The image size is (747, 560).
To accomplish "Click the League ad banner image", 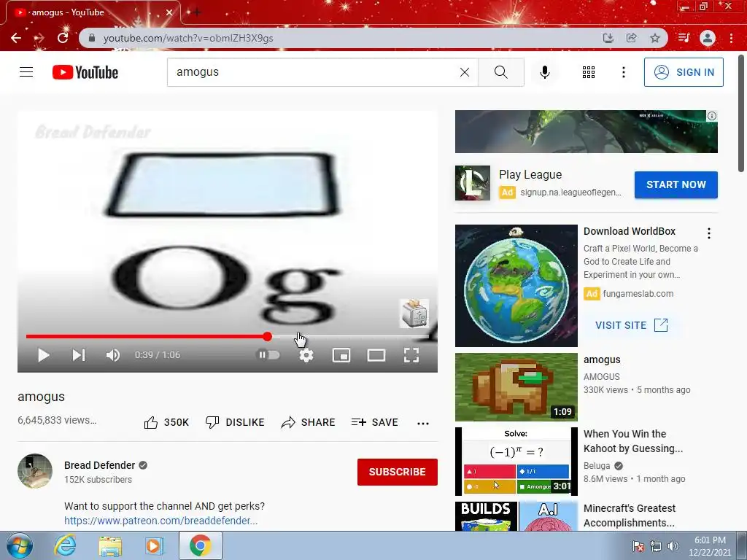I will pos(586,131).
